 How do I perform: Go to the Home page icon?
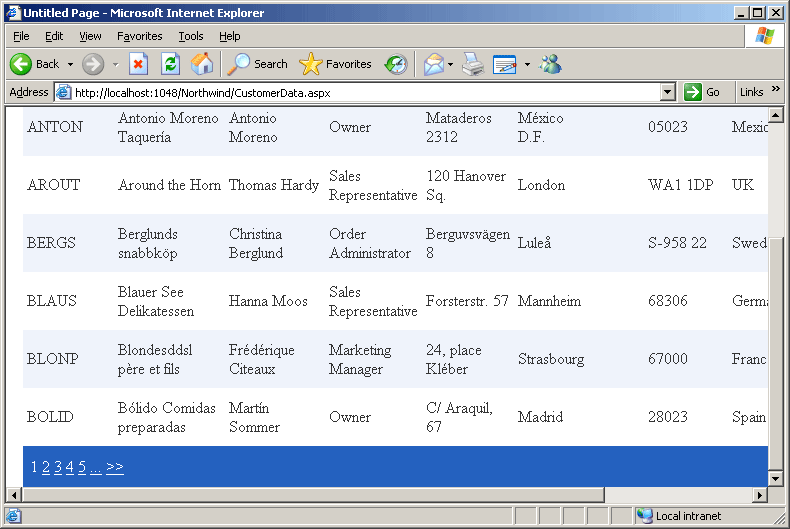(x=202, y=64)
